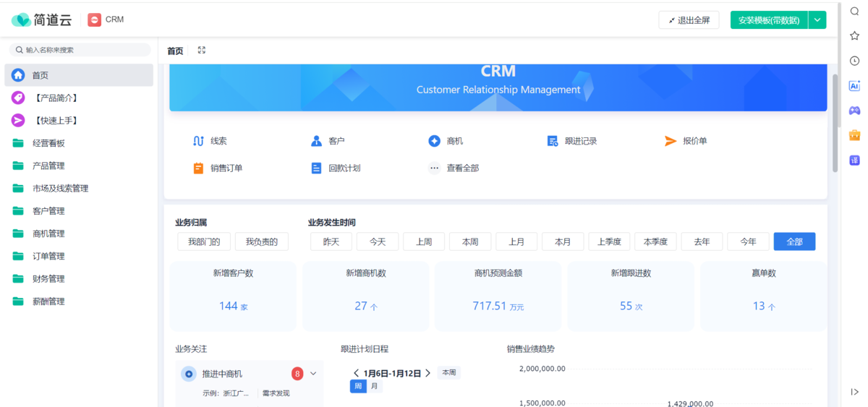Click the browser sidebar history clock icon

[854, 61]
